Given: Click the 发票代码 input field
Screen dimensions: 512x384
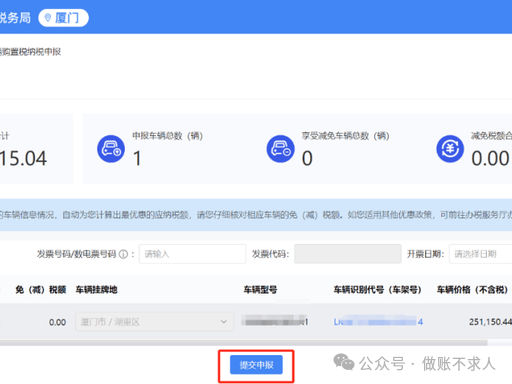Looking at the screenshot, I should click(x=348, y=254).
